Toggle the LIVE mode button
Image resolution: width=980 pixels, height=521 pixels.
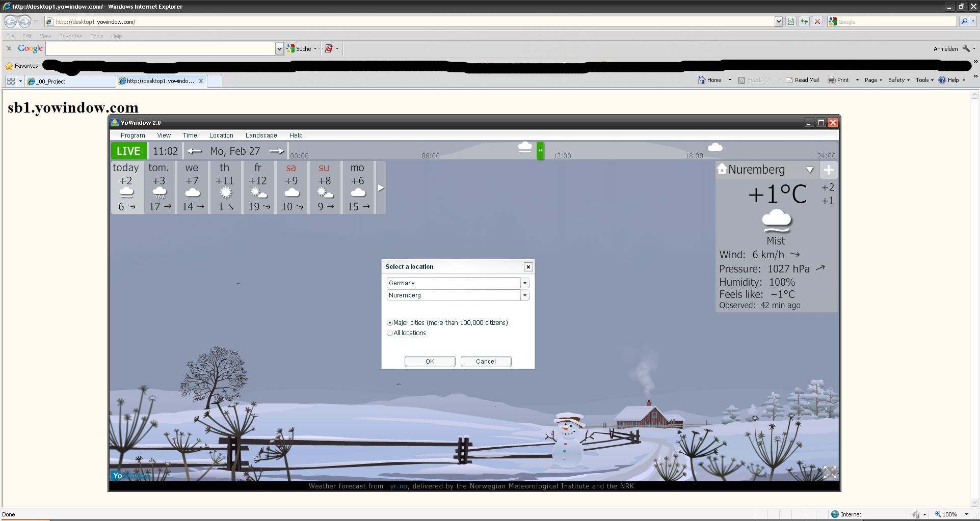click(x=128, y=151)
